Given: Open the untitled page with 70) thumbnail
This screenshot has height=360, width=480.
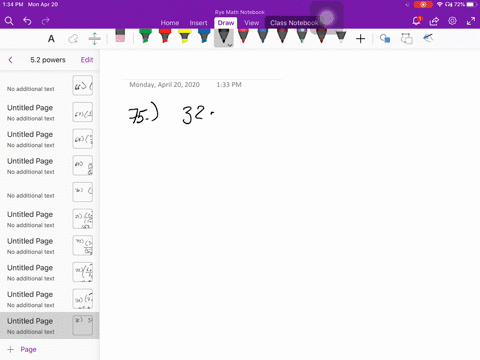Looking at the screenshot, I should pos(50,192).
